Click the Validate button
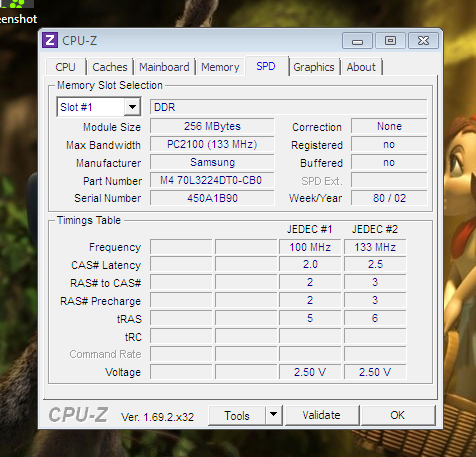 [x=322, y=415]
